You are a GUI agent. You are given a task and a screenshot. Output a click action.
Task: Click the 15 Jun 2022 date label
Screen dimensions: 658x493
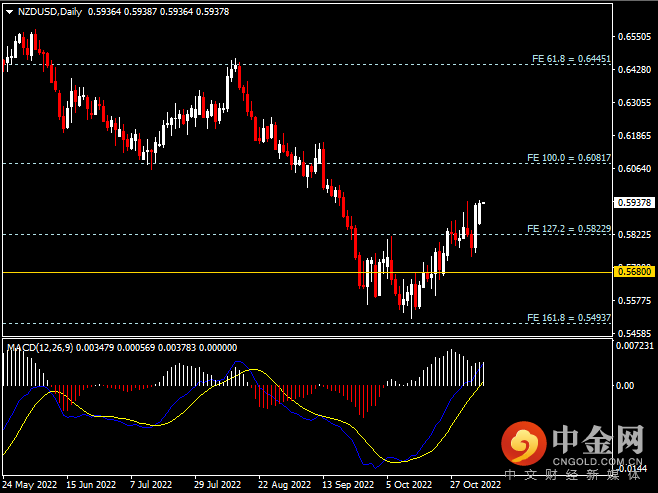click(x=91, y=485)
